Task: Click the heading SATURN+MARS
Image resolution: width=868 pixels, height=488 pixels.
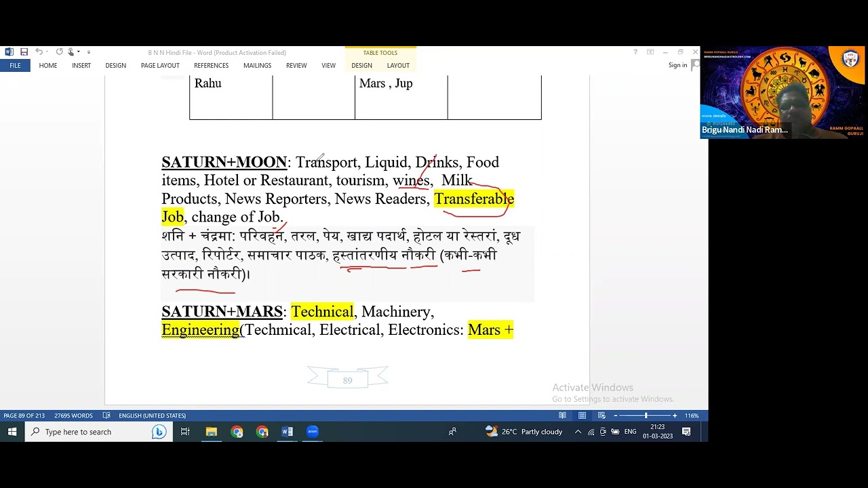Action: [x=222, y=312]
